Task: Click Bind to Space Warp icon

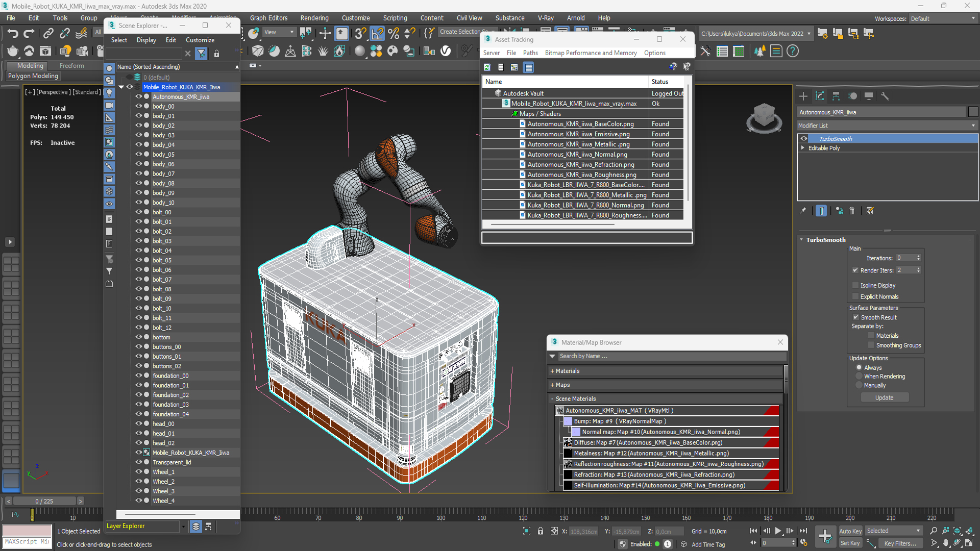Action: pos(81,34)
